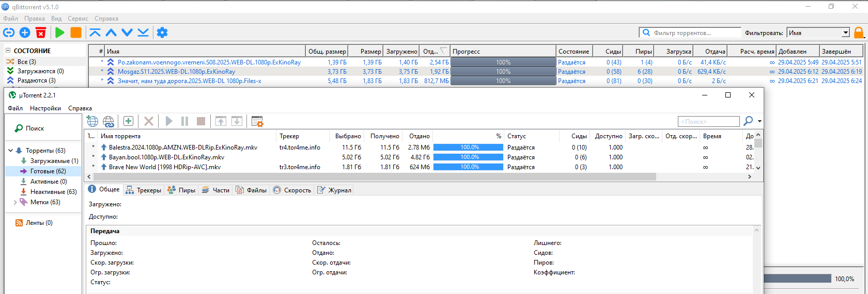Click the add RSS feed globe-link icon in µTorrent
Image resolution: width=868 pixels, height=294 pixels.
coord(109,121)
